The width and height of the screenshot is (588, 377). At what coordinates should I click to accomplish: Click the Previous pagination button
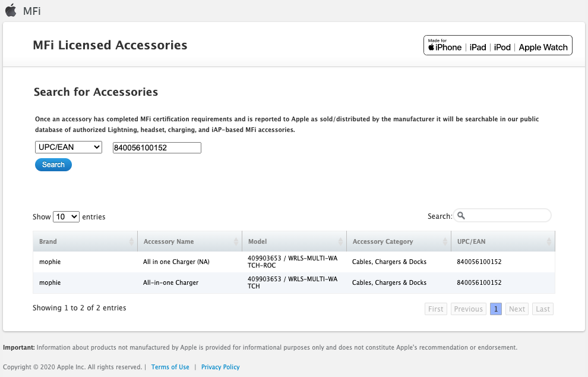coord(468,309)
